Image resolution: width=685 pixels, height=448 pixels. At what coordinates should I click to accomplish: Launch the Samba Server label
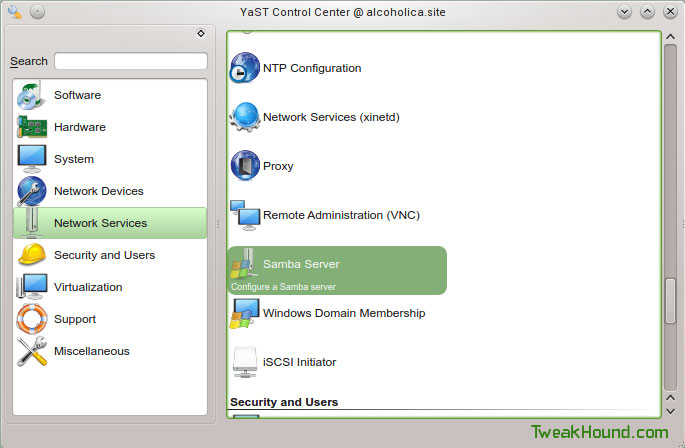pos(301,264)
